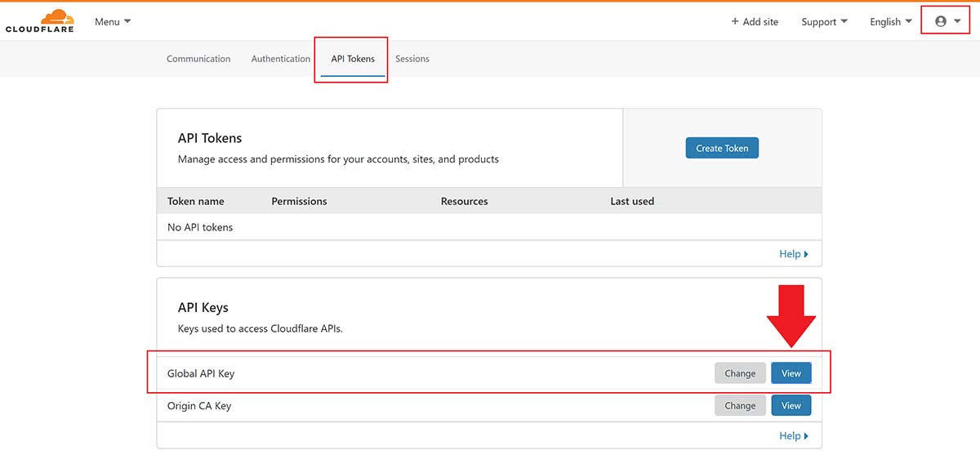Click the 'Global API Key' label
The height and width of the screenshot is (464, 980).
201,373
